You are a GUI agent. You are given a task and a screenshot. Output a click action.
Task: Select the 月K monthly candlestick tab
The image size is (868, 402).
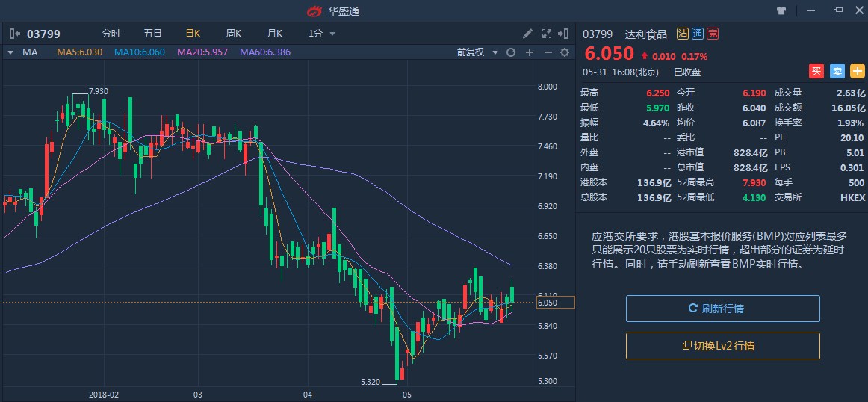tap(275, 34)
